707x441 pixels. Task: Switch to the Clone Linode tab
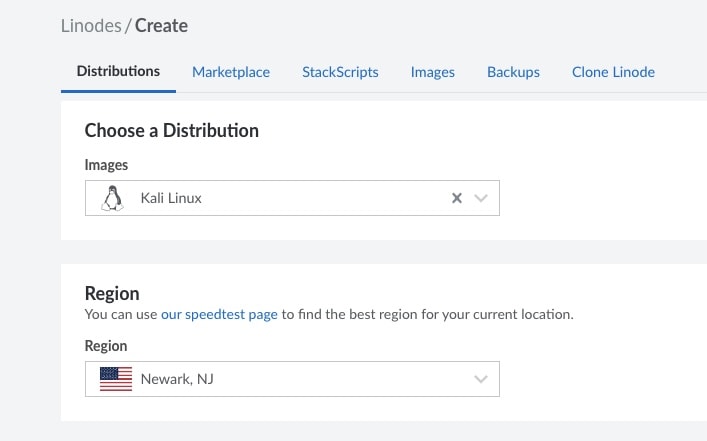point(613,72)
